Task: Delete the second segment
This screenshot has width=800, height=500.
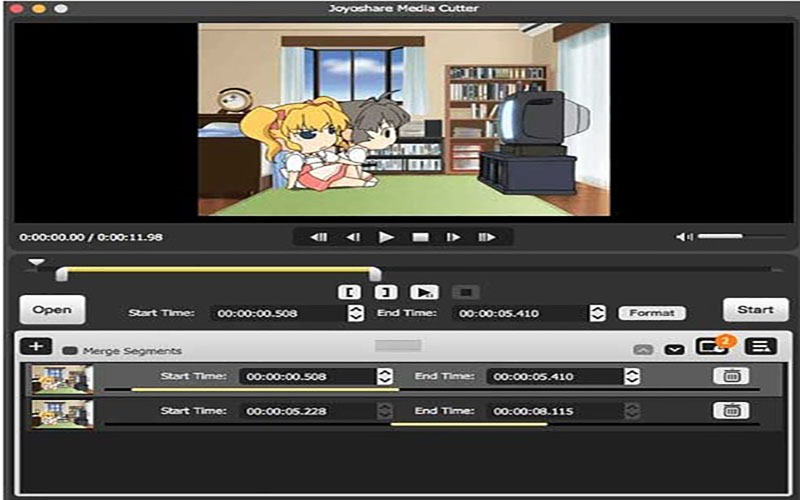Action: [x=731, y=411]
